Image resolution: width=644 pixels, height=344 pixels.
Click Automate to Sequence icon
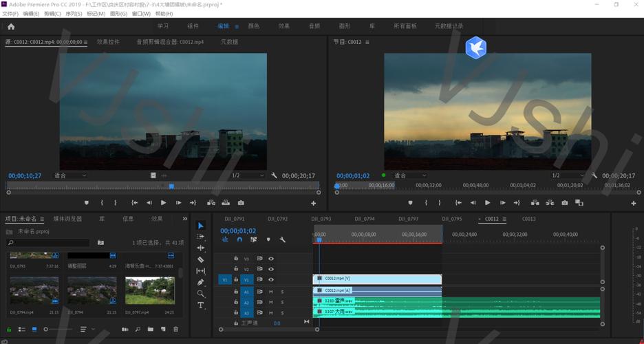125,330
